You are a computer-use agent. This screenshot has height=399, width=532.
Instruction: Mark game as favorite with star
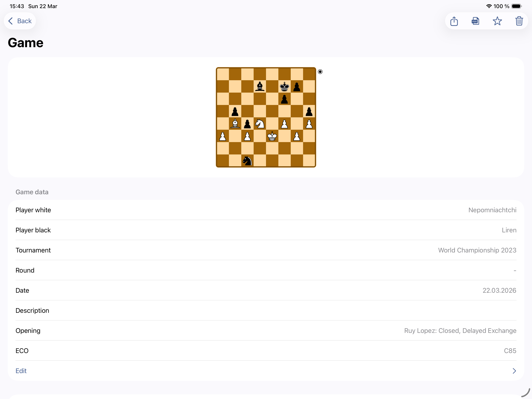click(497, 21)
